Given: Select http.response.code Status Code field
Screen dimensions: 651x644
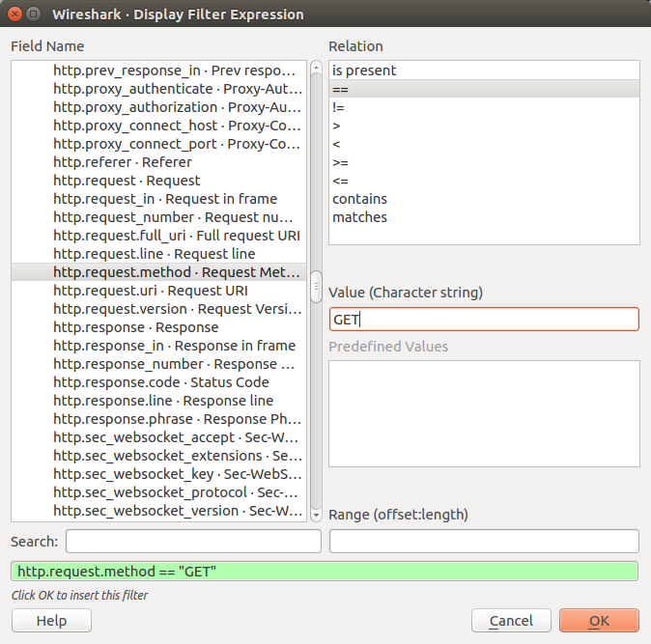Looking at the screenshot, I should [159, 382].
